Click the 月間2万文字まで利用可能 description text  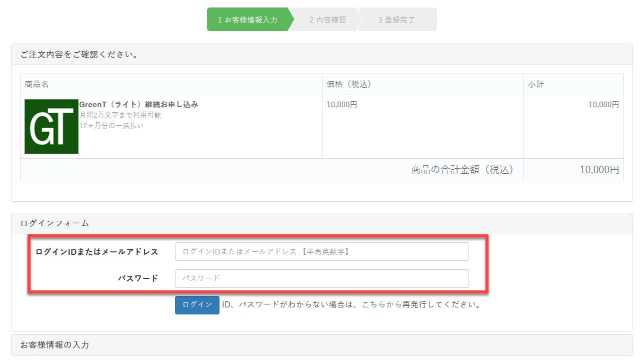pyautogui.click(x=120, y=115)
